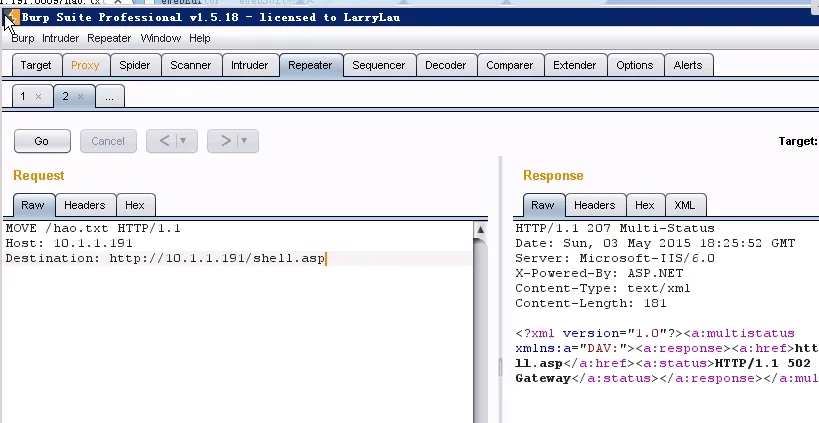Expand the forward history dropdown arrow
Screen dimensions: 819x423
coord(244,141)
